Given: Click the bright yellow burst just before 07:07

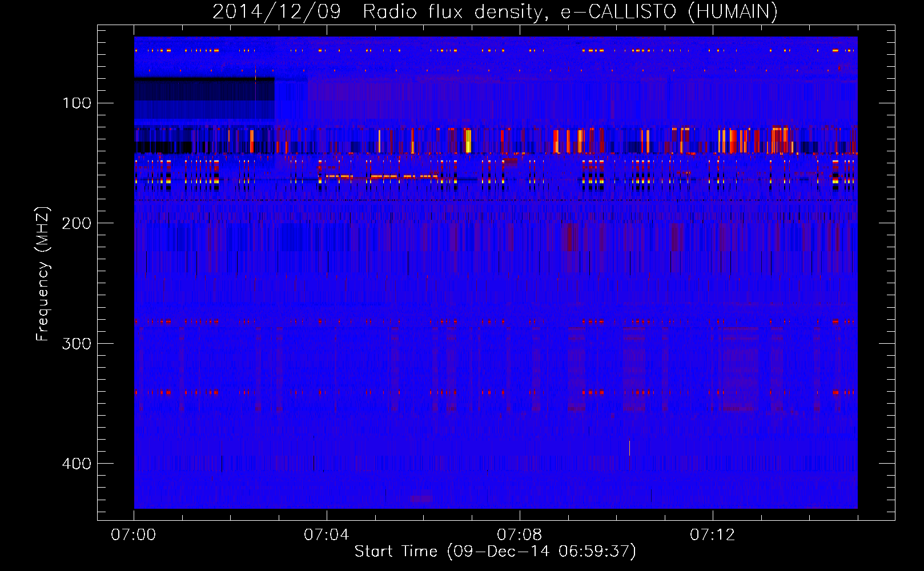Looking at the screenshot, I should pyautogui.click(x=468, y=140).
